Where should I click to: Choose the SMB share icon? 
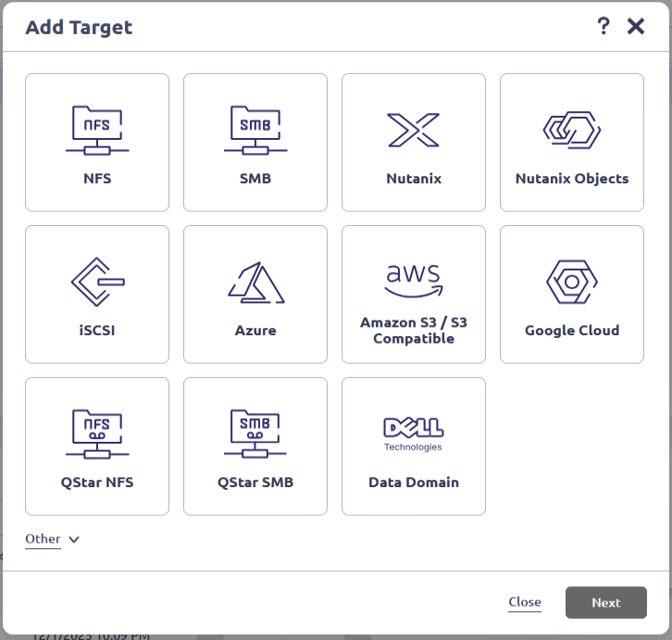(255, 130)
